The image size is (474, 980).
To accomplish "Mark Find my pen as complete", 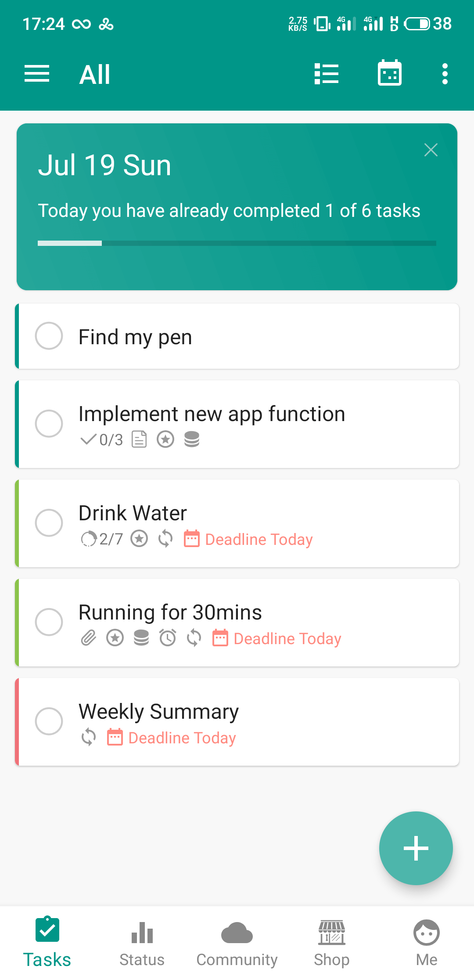I will click(49, 336).
